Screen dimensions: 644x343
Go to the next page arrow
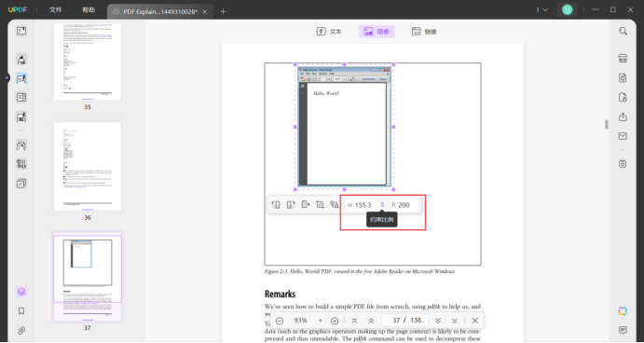click(438, 321)
